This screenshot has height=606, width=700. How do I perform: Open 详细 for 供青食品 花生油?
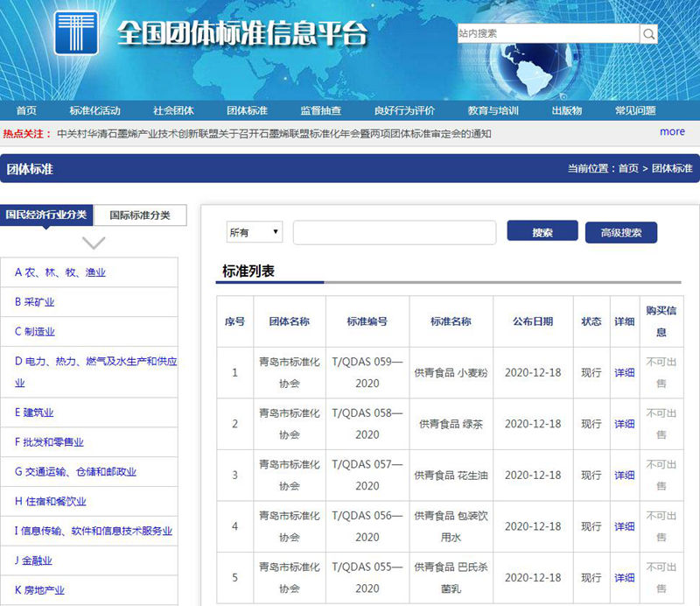(625, 475)
